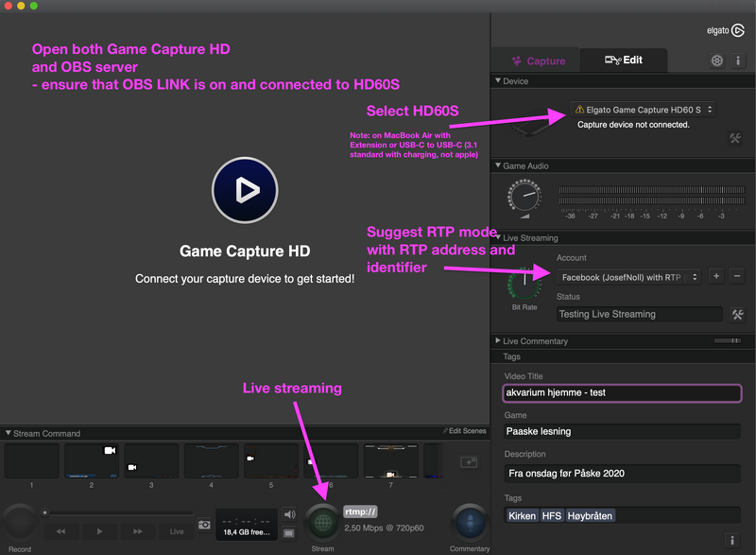Add a new scene with the plus icon
The height and width of the screenshot is (555, 756).
click(x=469, y=462)
